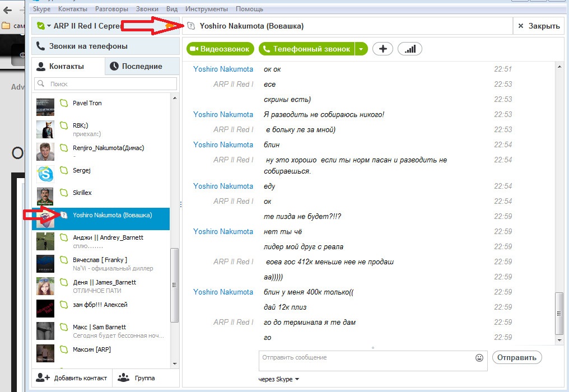Click the message 'дай 12к плиз'
Viewport: 569px width, 392px height.
(x=285, y=307)
